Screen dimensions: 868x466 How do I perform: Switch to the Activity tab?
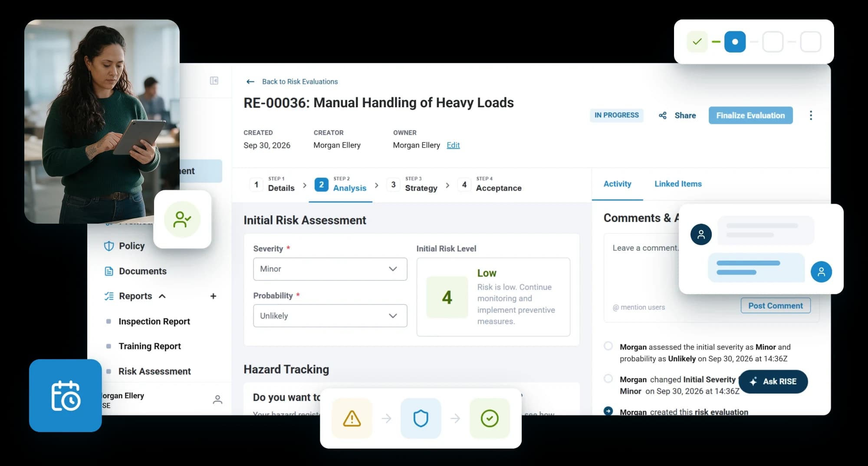(617, 184)
